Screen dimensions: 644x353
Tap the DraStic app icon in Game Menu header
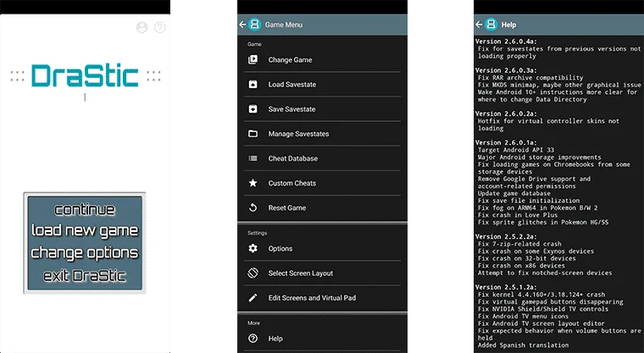tap(255, 25)
